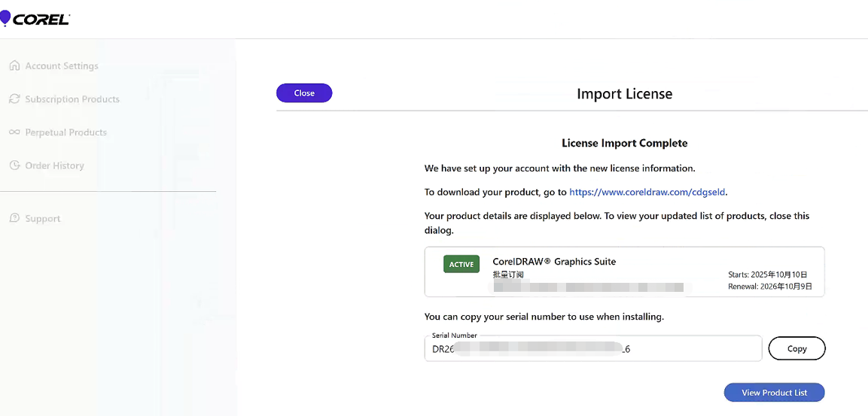Open the Account Settings menu item
The height and width of the screenshot is (419, 868).
click(x=62, y=66)
